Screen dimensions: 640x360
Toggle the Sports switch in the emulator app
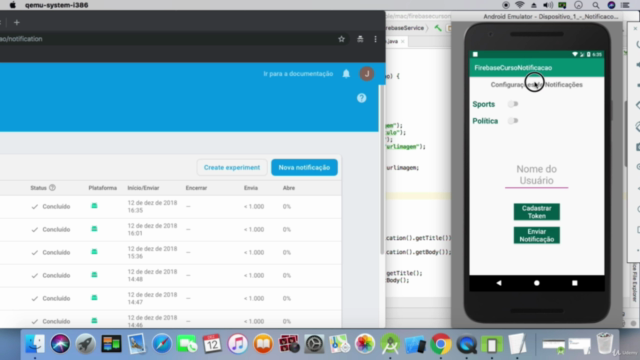click(513, 104)
